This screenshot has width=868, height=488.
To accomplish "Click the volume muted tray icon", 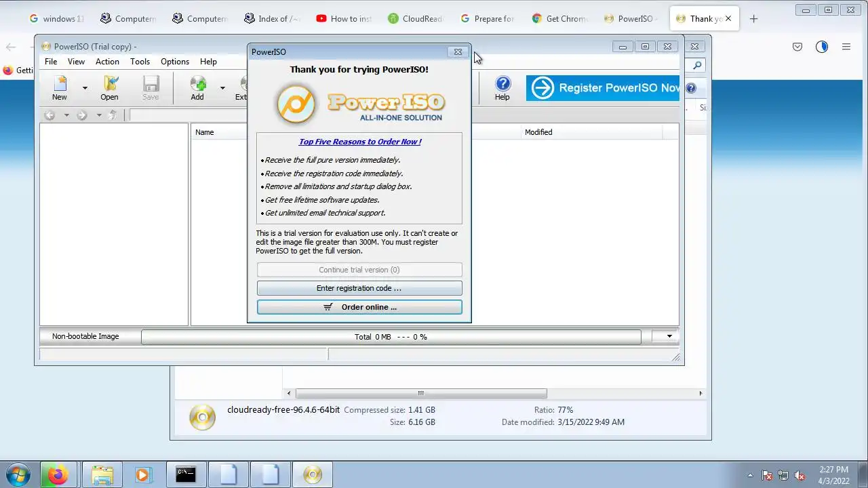I will 800,475.
